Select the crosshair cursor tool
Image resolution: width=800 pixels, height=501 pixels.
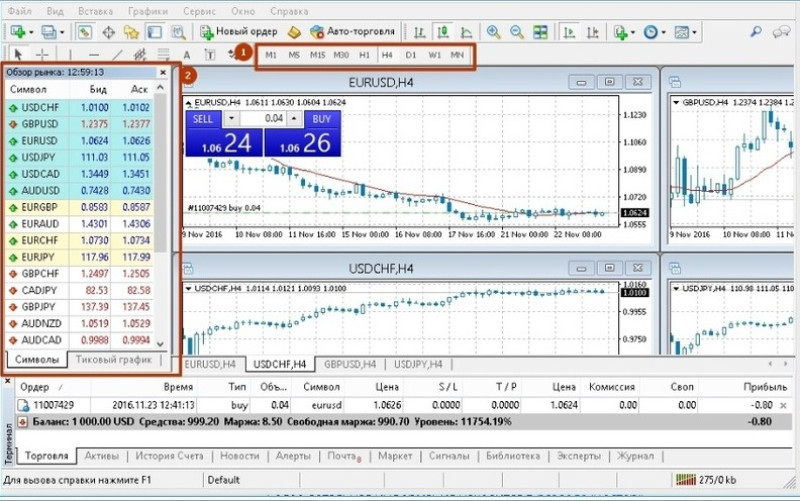42,55
